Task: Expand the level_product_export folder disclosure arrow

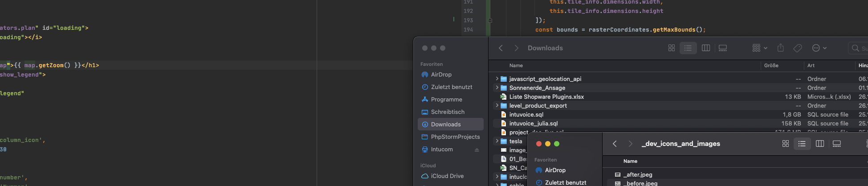Action: coord(497,105)
